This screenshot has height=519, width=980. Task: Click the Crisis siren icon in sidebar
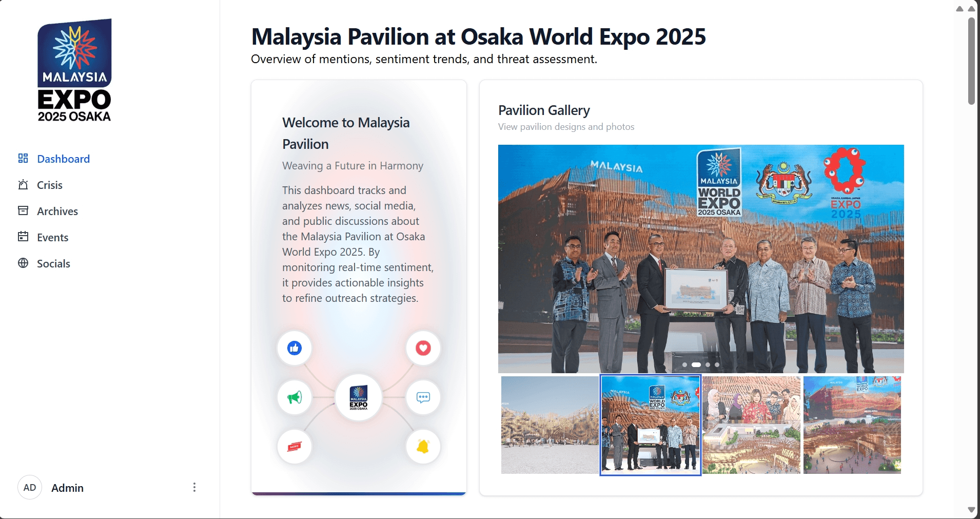click(x=23, y=184)
